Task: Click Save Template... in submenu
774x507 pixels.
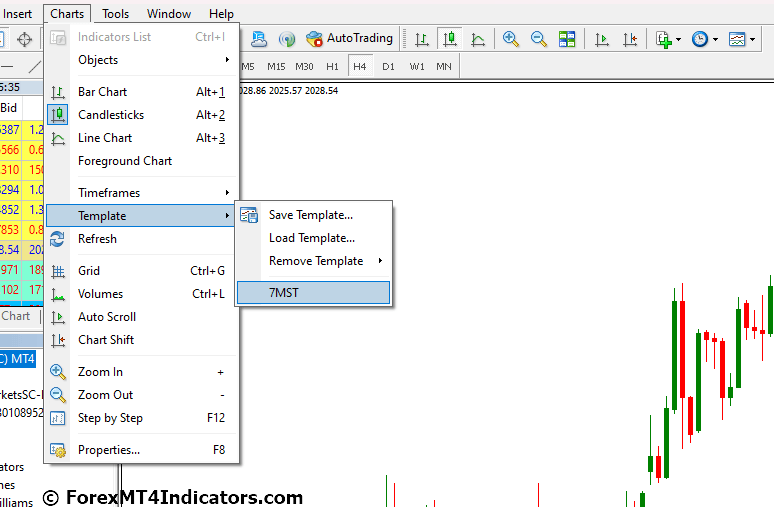Action: (310, 215)
